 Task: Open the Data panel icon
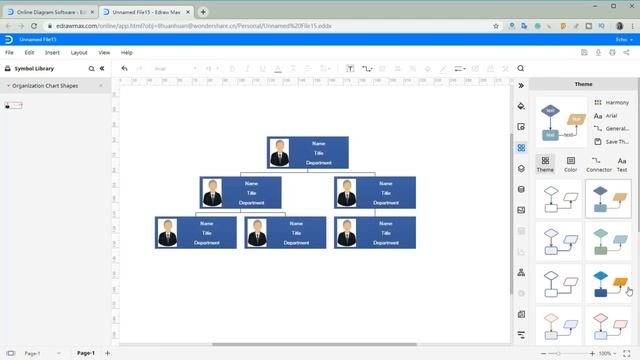tap(521, 189)
